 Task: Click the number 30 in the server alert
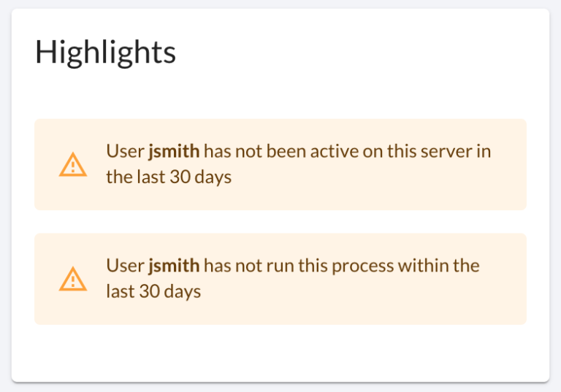[180, 177]
